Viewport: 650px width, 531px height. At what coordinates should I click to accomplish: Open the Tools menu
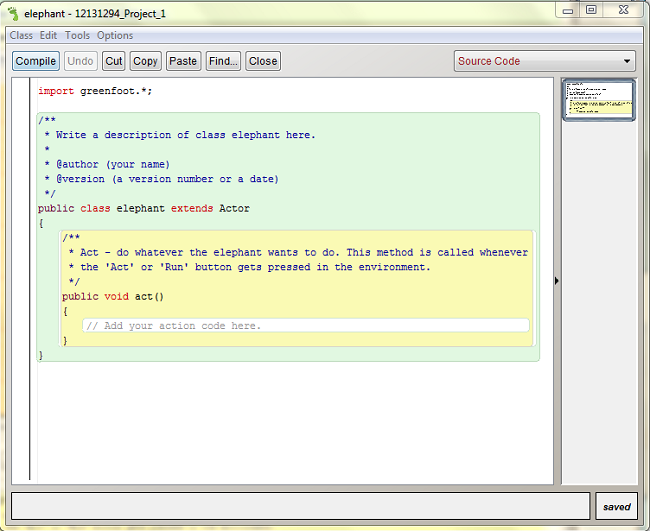pyautogui.click(x=77, y=36)
